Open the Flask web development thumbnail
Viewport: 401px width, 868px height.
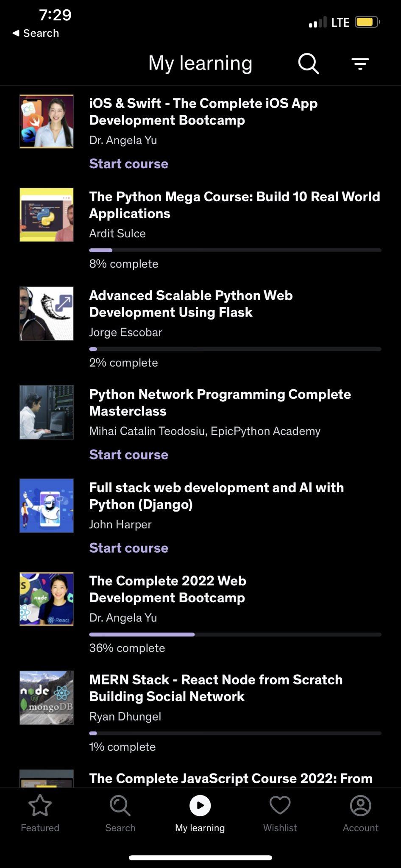pyautogui.click(x=47, y=314)
